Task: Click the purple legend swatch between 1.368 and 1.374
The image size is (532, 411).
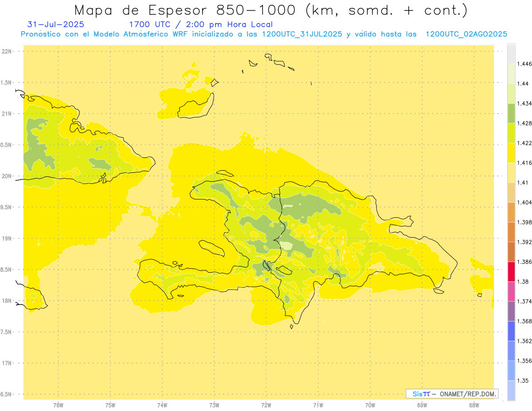Action: pos(511,311)
